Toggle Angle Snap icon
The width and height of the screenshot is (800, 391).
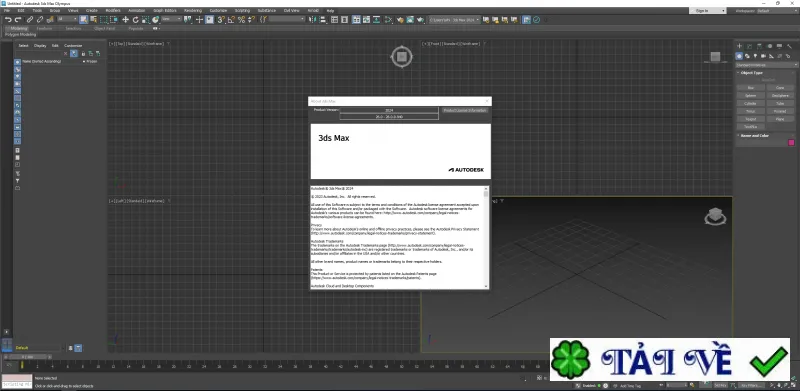pyautogui.click(x=231, y=19)
